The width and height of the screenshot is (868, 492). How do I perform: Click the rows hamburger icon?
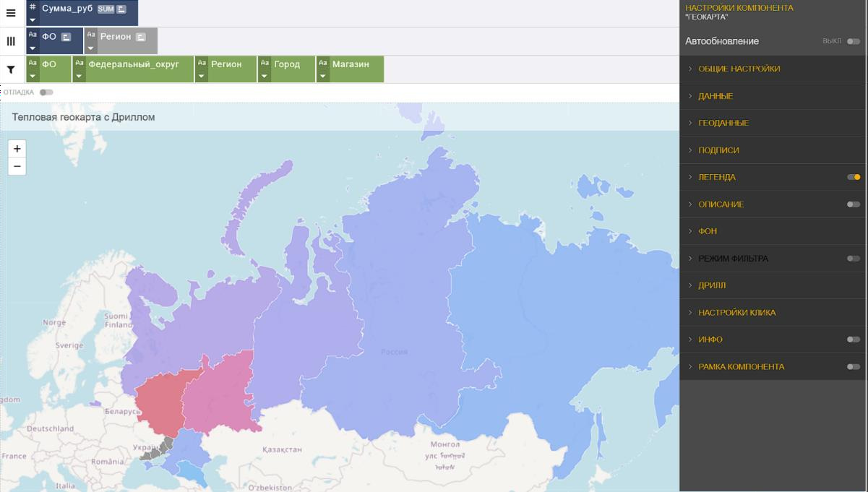[11, 13]
